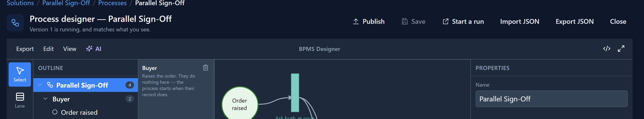
Task: Click the Buyer lane header title
Action: point(150,68)
